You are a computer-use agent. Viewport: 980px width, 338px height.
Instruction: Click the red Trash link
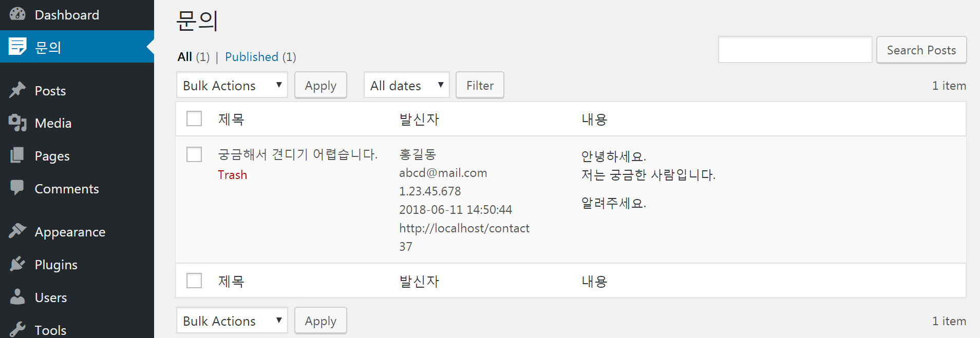click(232, 175)
